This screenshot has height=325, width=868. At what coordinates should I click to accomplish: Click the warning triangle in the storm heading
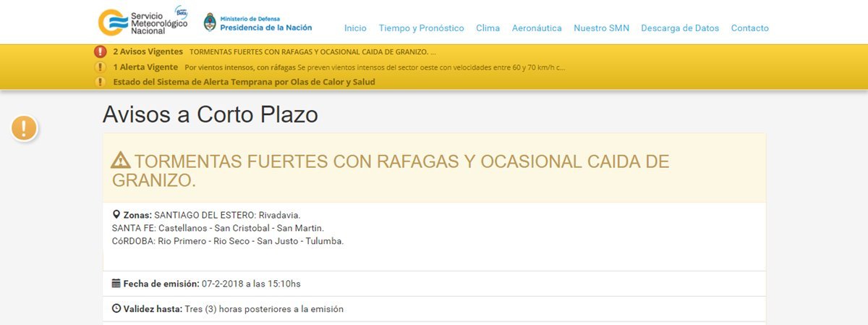pyautogui.click(x=120, y=161)
